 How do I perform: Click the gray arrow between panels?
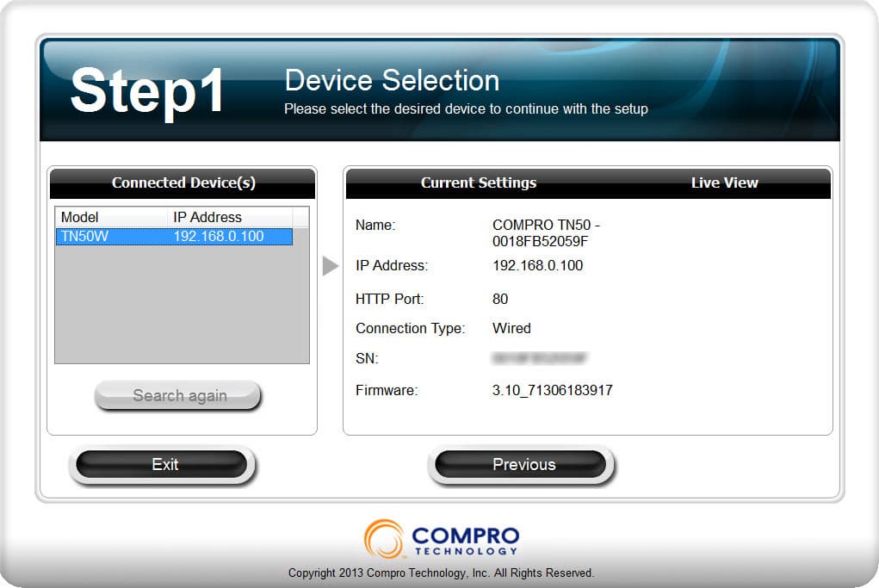pyautogui.click(x=331, y=266)
